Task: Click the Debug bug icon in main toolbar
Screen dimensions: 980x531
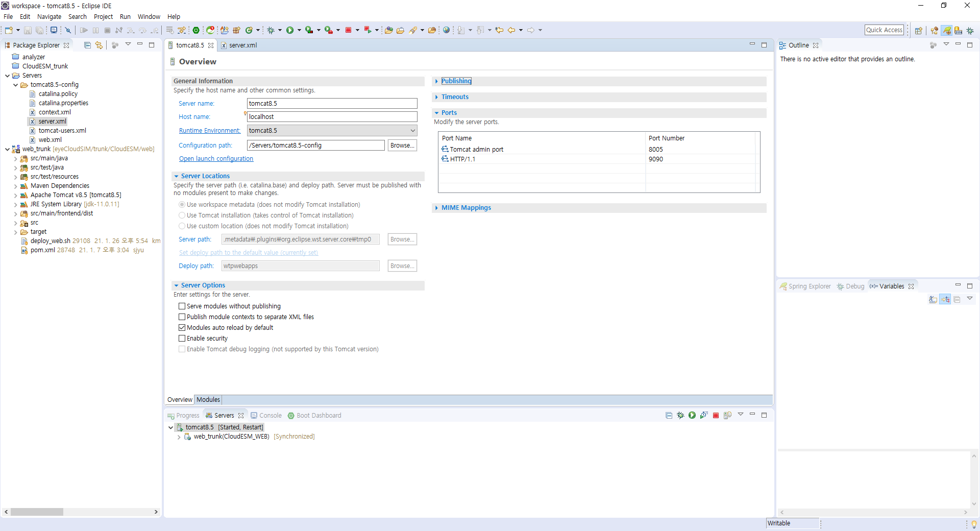Action: 271,31
